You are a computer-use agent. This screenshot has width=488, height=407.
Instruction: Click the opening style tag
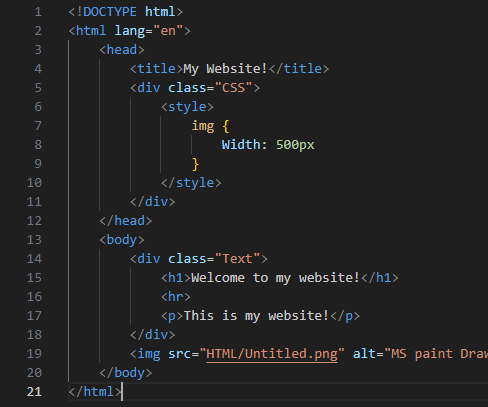pyautogui.click(x=187, y=107)
